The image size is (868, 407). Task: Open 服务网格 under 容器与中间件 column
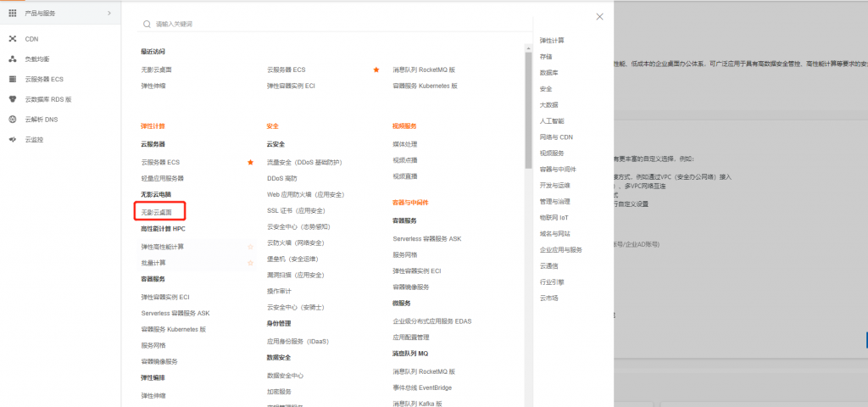(404, 254)
